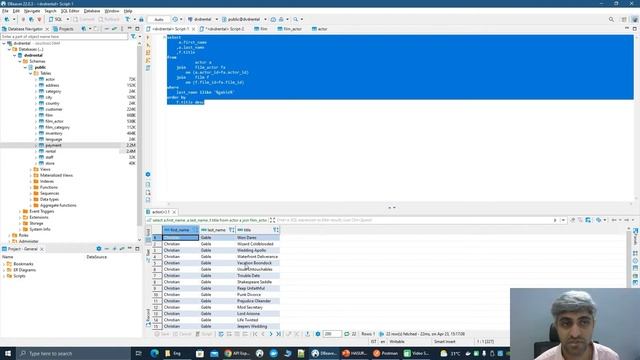The width and height of the screenshot is (640, 360).
Task: Open the Auto commit mode selector
Action: tap(158, 19)
